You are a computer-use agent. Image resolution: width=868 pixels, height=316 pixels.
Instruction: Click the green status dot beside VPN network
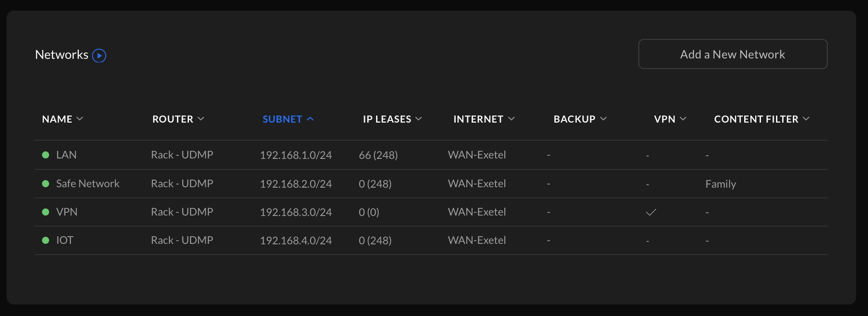click(x=46, y=212)
